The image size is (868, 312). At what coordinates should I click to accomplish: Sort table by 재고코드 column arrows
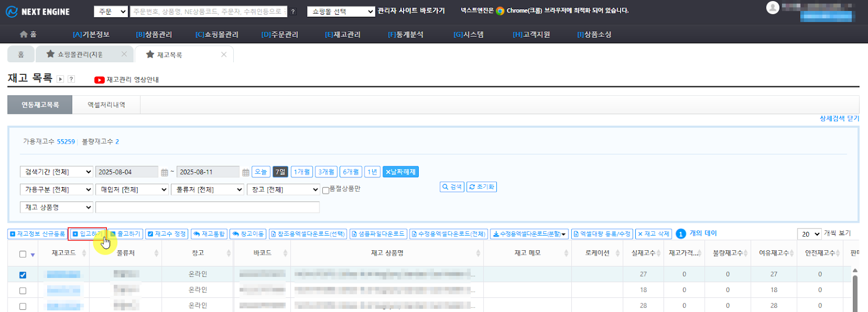[84, 253]
